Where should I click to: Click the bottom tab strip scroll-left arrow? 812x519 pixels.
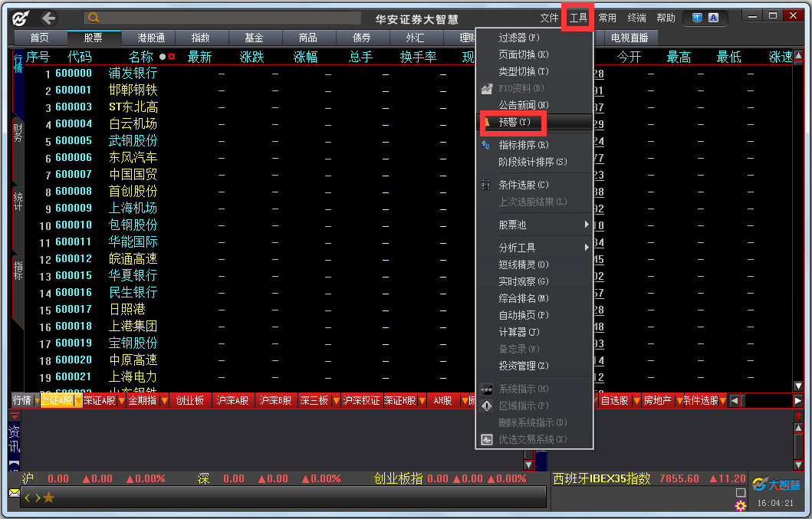point(735,401)
